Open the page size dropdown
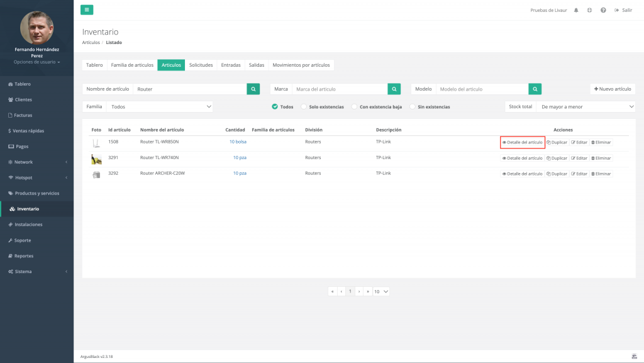Viewport: 644px width, 363px height. [380, 291]
